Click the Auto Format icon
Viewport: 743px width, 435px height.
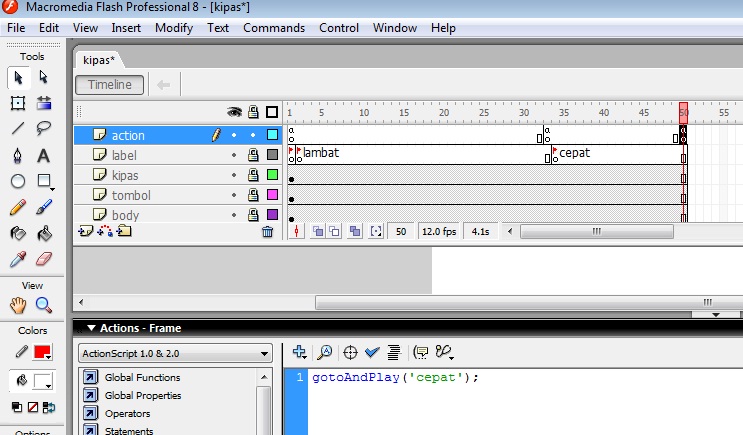(394, 352)
